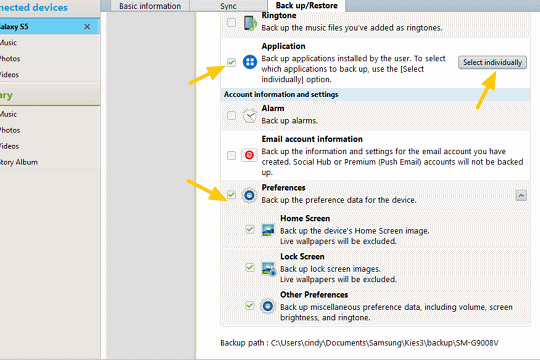This screenshot has height=360, width=540.
Task: Click the Preferences gear icon
Action: coord(249,196)
